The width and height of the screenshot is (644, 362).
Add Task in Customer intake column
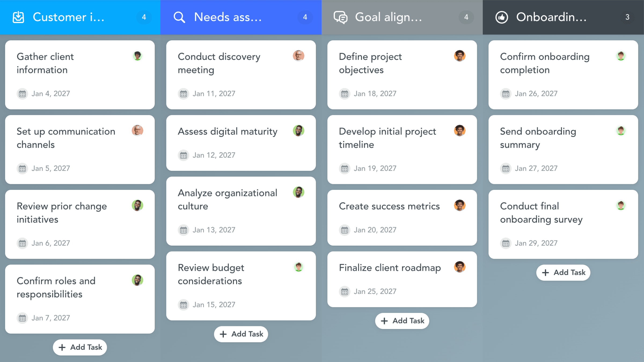80,347
